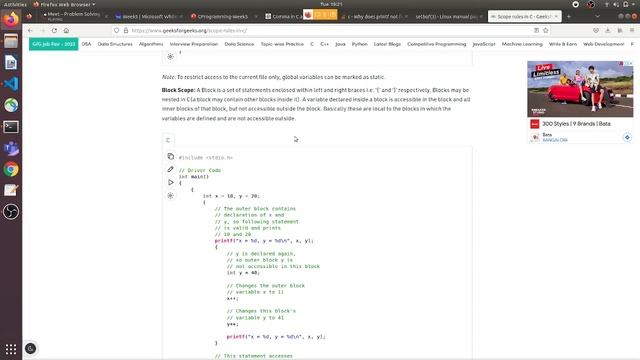Close the CProgramming-week5 tab
The width and height of the screenshot is (640, 360).
[x=256, y=17]
